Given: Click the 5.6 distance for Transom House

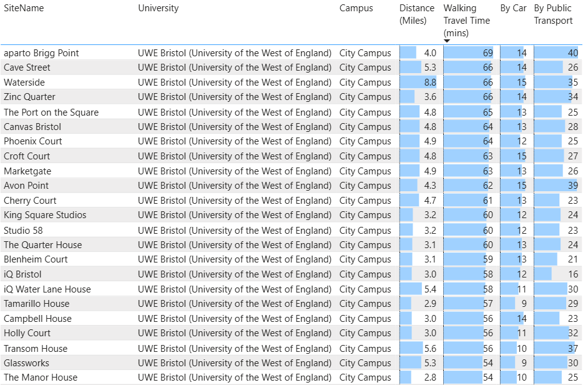Looking at the screenshot, I should 430,349.
